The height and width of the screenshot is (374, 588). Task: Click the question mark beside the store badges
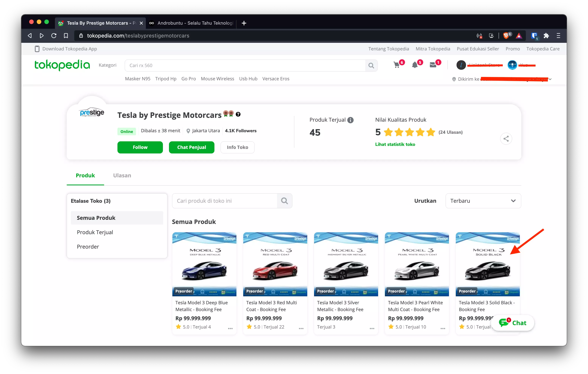click(x=238, y=114)
